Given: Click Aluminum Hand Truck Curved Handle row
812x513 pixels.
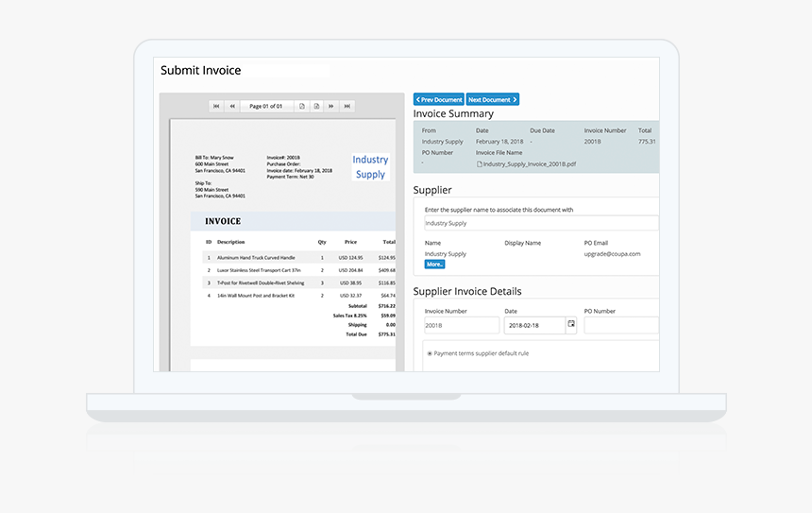Looking at the screenshot, I should coord(298,258).
